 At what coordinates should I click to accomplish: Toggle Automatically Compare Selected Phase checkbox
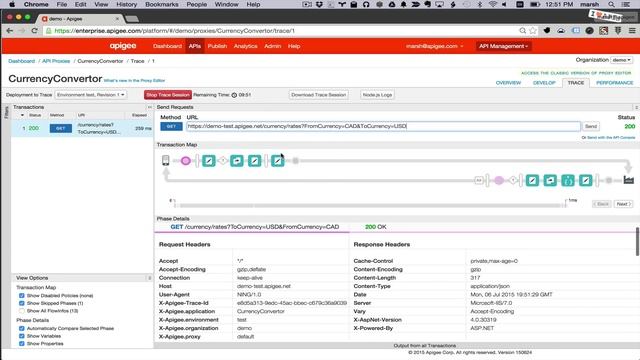(x=22, y=329)
